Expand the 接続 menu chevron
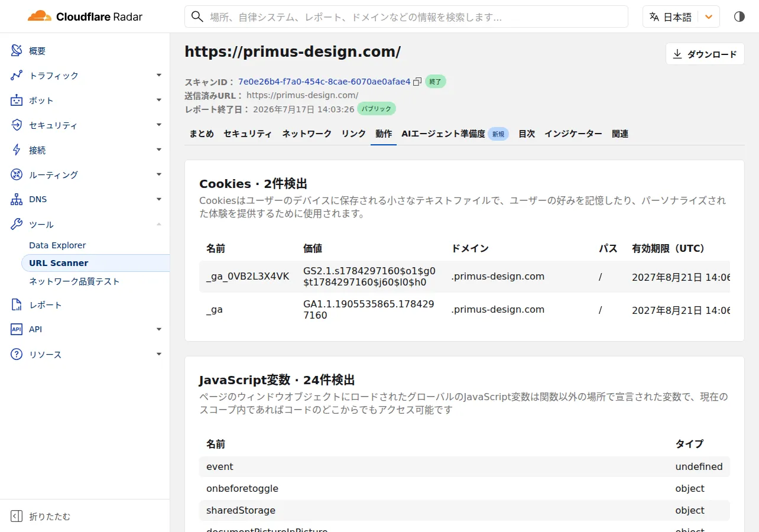Screen dimensions: 759x532 [159, 150]
